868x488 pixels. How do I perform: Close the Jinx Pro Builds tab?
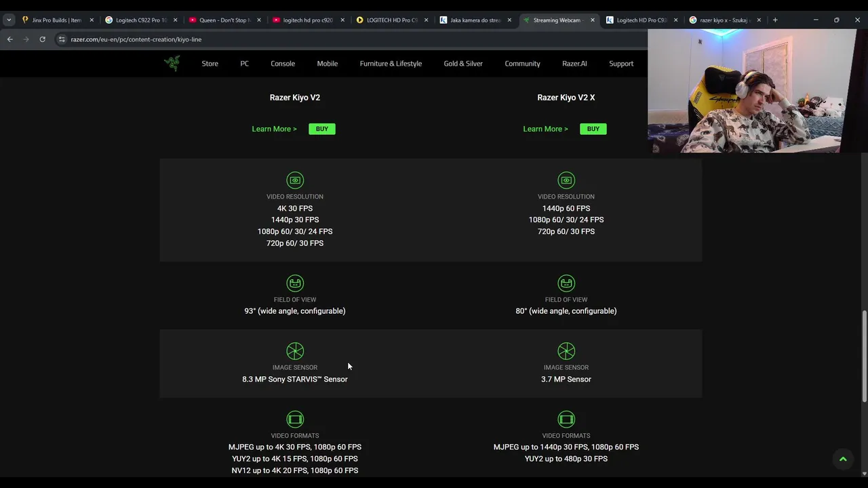(x=92, y=20)
